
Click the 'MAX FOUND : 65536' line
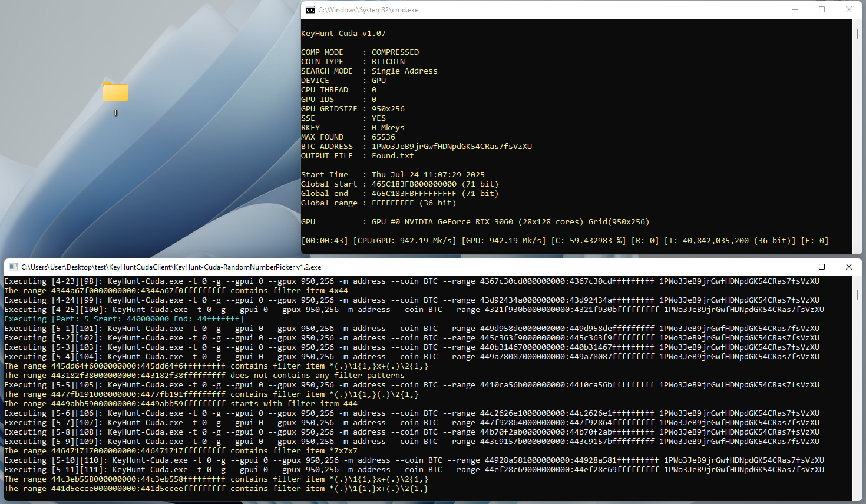pos(348,137)
